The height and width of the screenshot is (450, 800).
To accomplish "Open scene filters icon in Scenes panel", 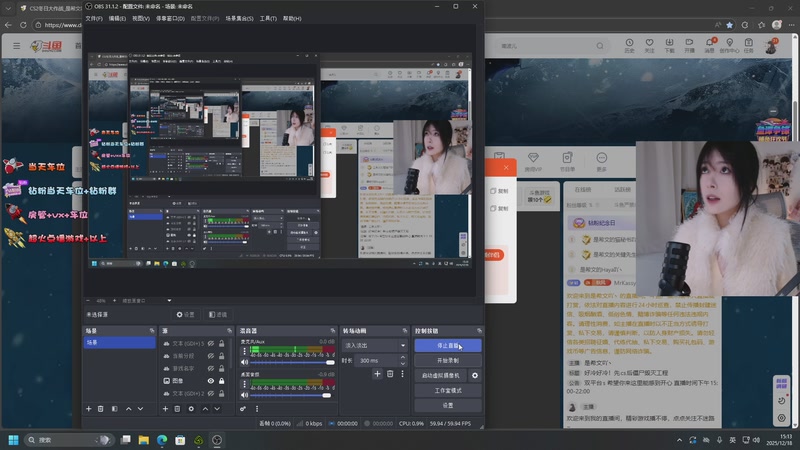I will click(x=114, y=409).
